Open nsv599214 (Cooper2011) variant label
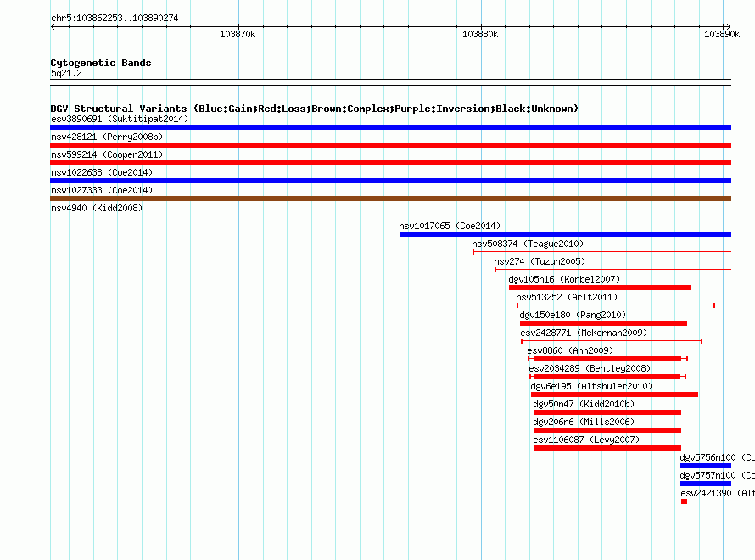The height and width of the screenshot is (560, 755). [107, 154]
